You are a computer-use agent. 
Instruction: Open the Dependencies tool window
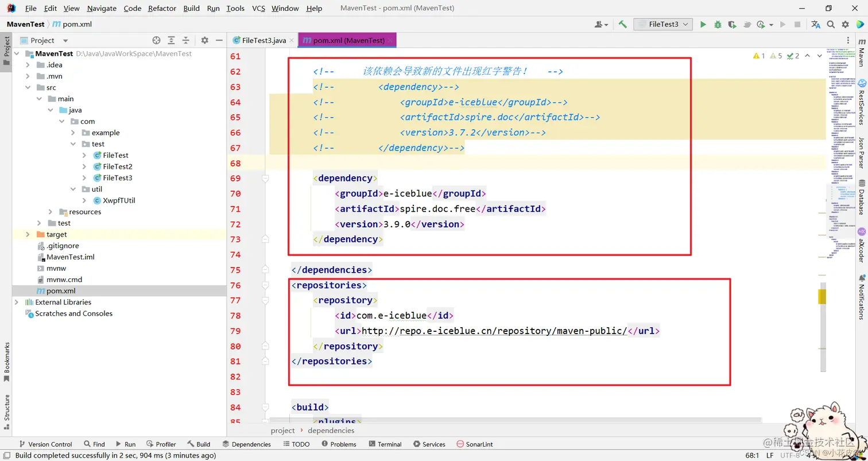pyautogui.click(x=246, y=444)
